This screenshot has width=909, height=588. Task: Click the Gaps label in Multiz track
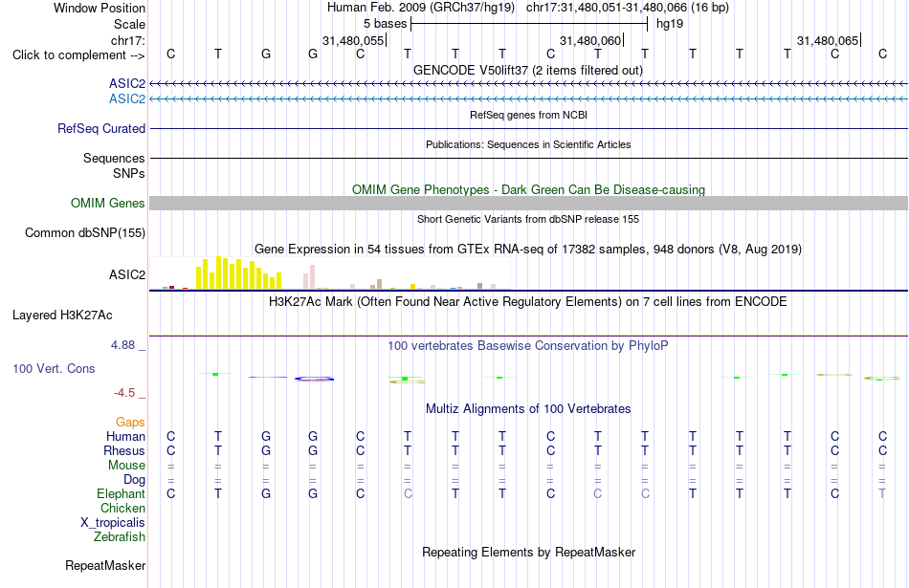pyautogui.click(x=130, y=423)
